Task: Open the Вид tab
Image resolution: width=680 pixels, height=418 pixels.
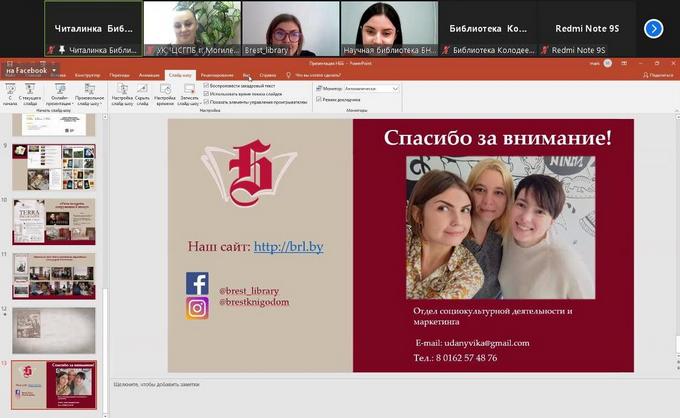Action: pyautogui.click(x=246, y=75)
